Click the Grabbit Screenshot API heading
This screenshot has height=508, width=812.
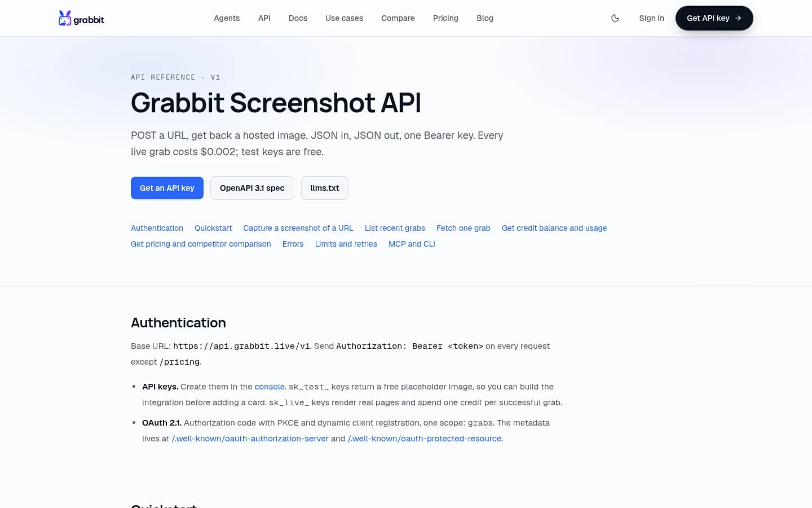[276, 103]
